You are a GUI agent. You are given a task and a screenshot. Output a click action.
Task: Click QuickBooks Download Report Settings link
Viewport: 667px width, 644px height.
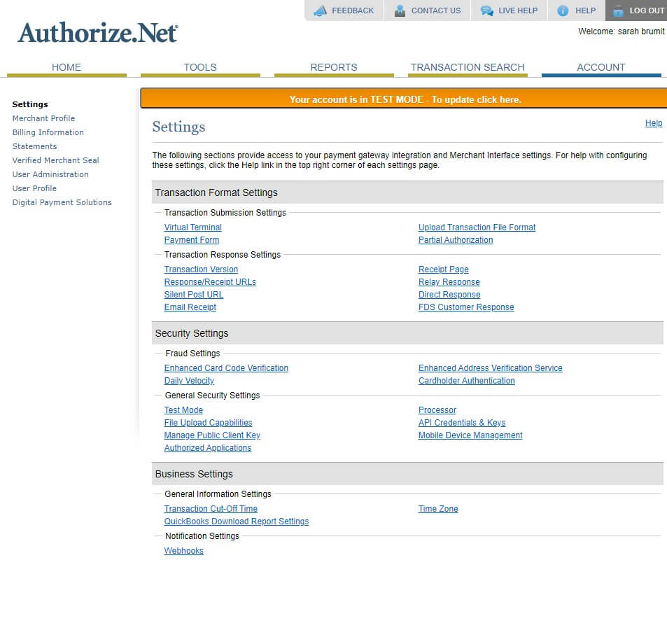pyautogui.click(x=237, y=521)
